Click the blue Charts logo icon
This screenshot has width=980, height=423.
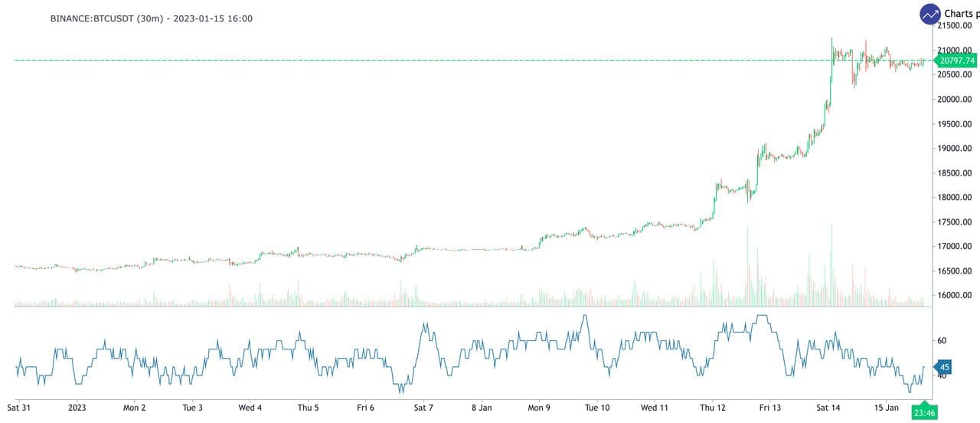click(x=930, y=14)
